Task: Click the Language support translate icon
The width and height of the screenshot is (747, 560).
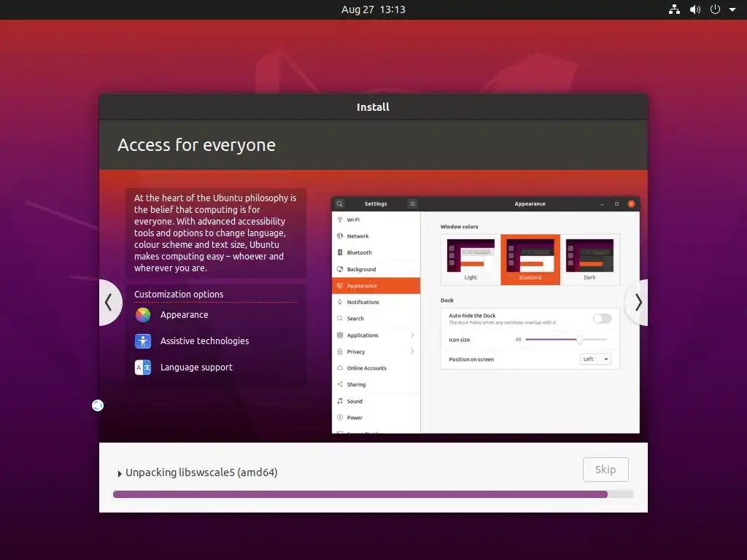Action: coord(143,367)
